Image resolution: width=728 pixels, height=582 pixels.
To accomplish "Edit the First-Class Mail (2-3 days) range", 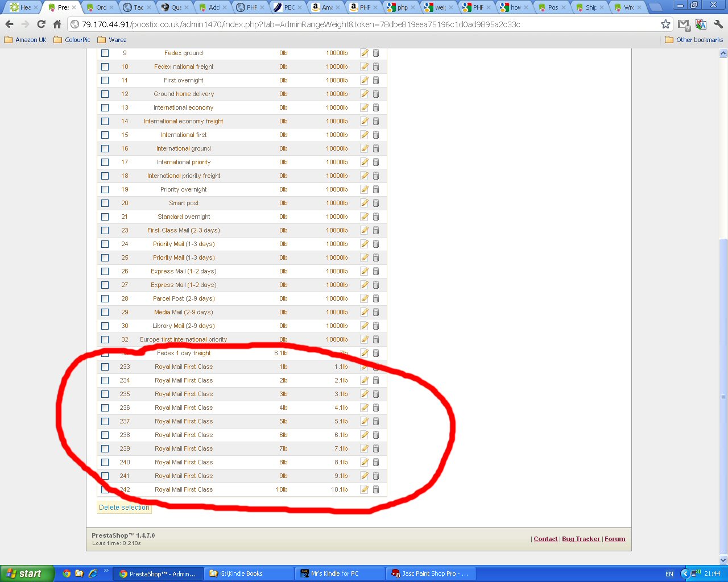I will (x=365, y=230).
